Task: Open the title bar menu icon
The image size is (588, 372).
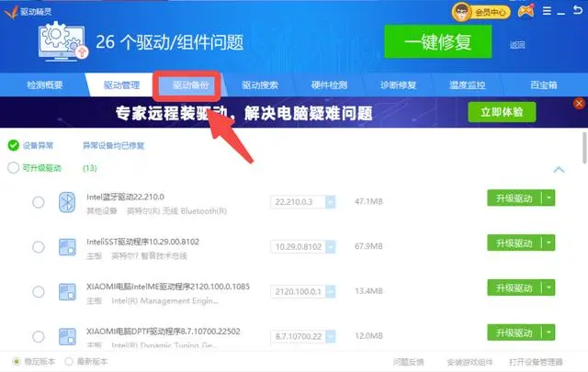Action: pyautogui.click(x=548, y=12)
